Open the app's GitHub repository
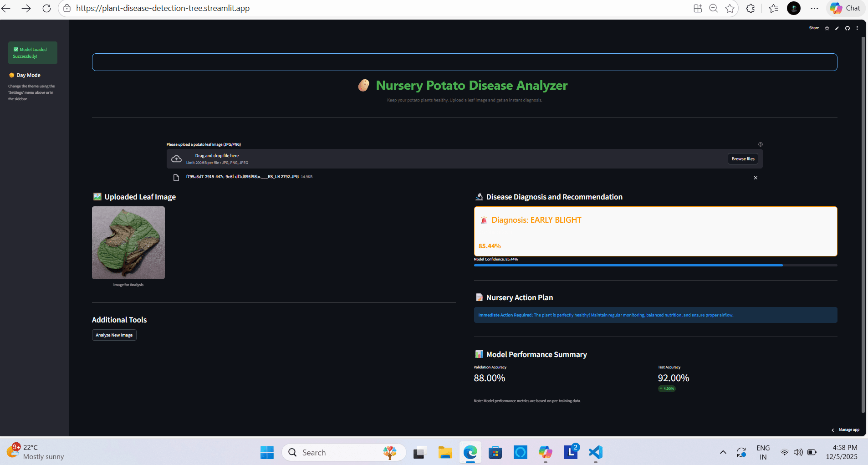The width and height of the screenshot is (868, 465). (848, 28)
